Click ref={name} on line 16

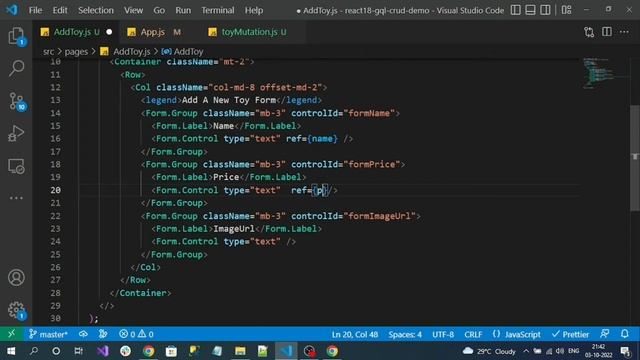[x=312, y=139]
